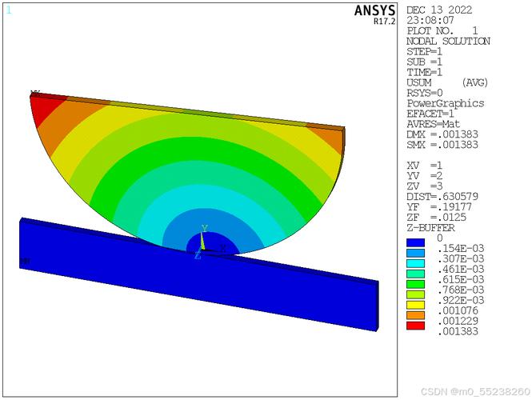
Task: Click the R17.2 version label
Action: 385,21
